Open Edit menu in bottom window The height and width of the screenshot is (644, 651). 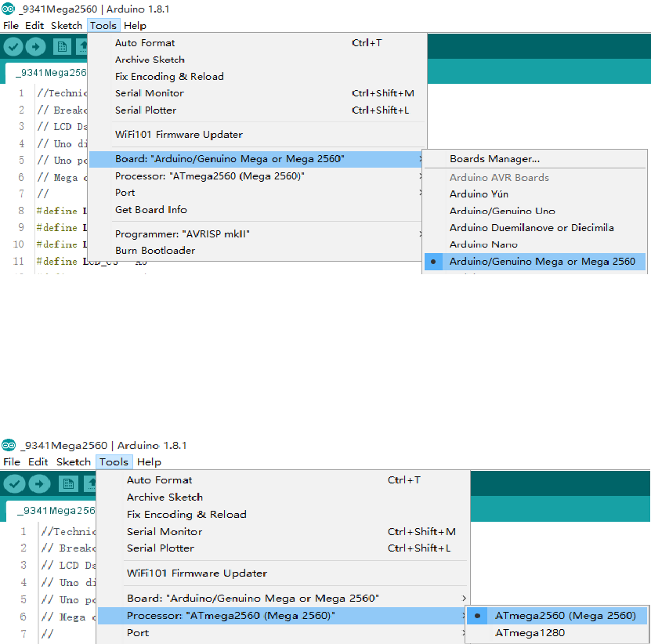tap(38, 461)
